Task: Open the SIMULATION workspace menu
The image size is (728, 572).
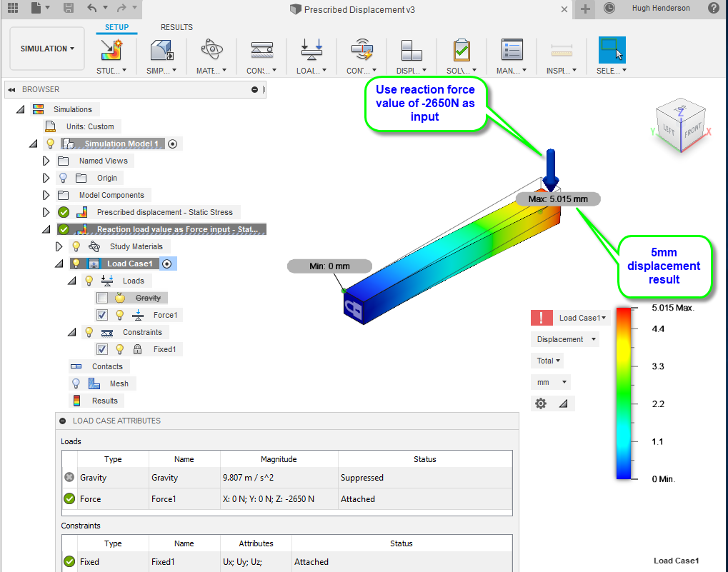Action: coord(46,48)
